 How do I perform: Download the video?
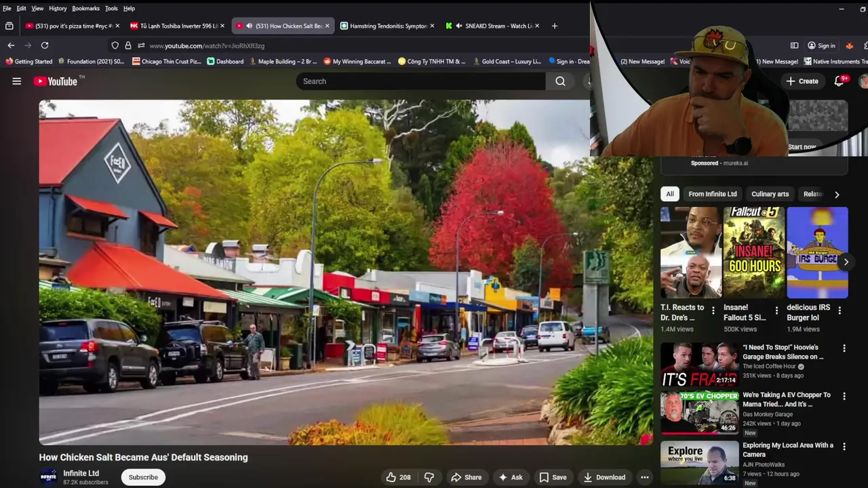point(604,477)
